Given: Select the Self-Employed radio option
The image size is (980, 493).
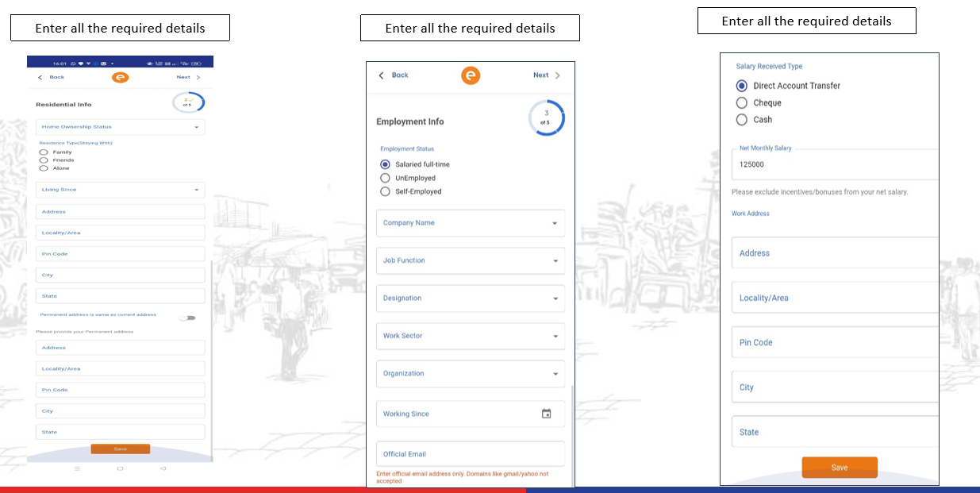Looking at the screenshot, I should (x=385, y=191).
